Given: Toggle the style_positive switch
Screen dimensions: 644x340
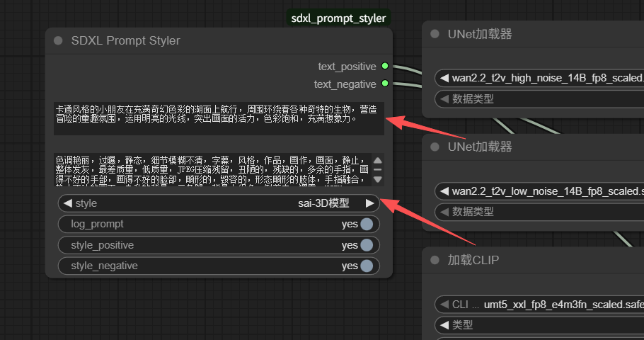Looking at the screenshot, I should tap(366, 245).
